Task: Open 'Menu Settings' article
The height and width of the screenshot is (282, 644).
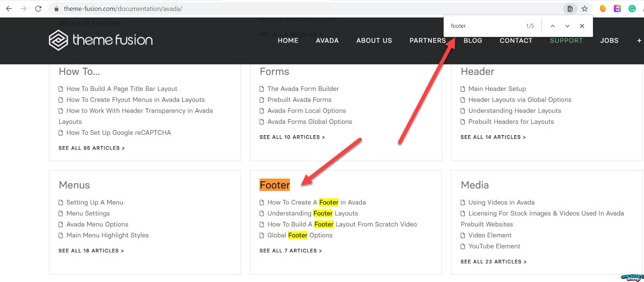Action: click(88, 214)
